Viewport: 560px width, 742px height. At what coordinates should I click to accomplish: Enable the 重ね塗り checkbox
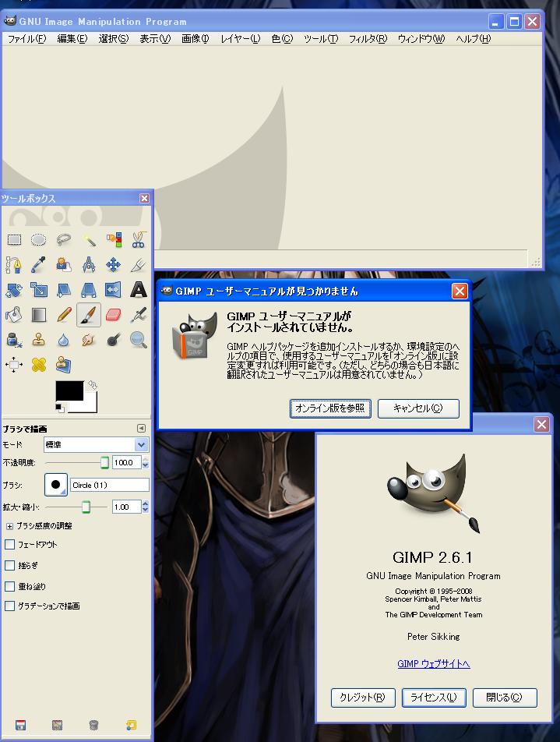click(x=9, y=586)
